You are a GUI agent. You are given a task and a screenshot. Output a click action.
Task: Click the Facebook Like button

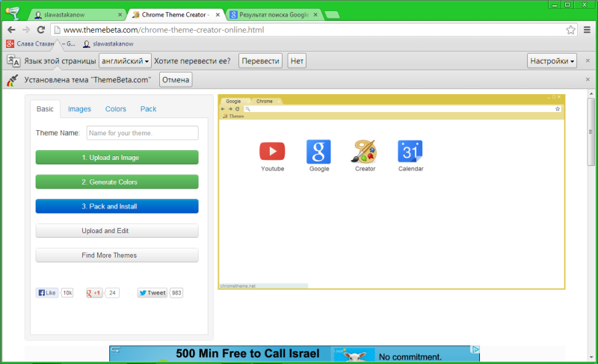(x=47, y=293)
